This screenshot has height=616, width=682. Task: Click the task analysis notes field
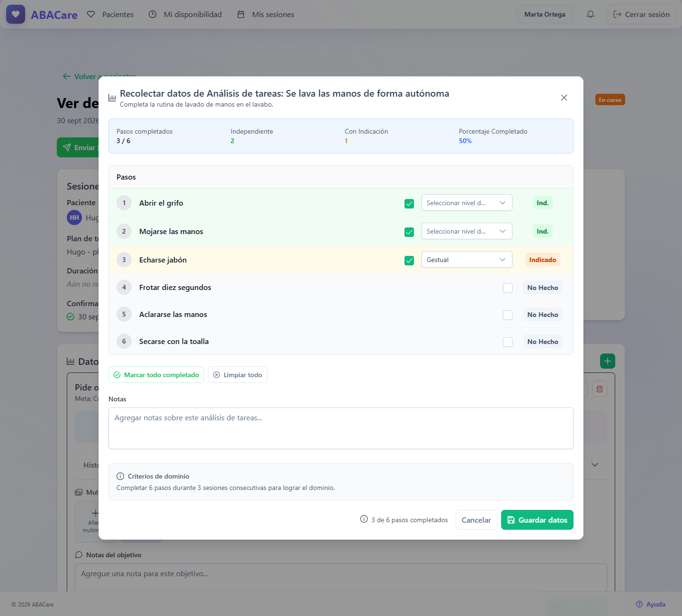(x=341, y=428)
